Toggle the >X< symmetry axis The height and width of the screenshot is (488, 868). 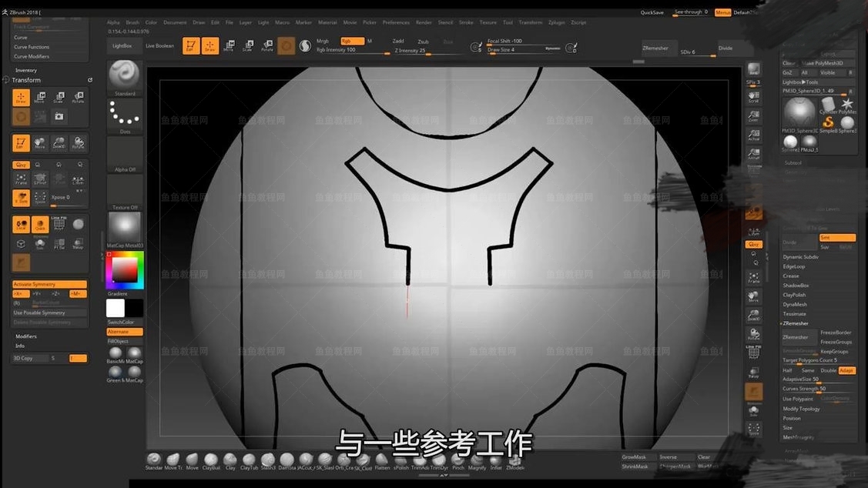click(21, 294)
